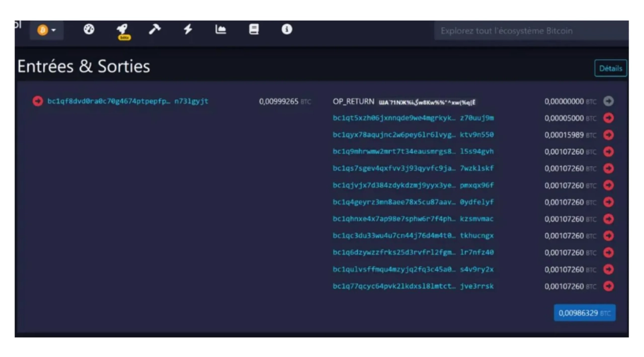Click the Détails button

point(610,68)
